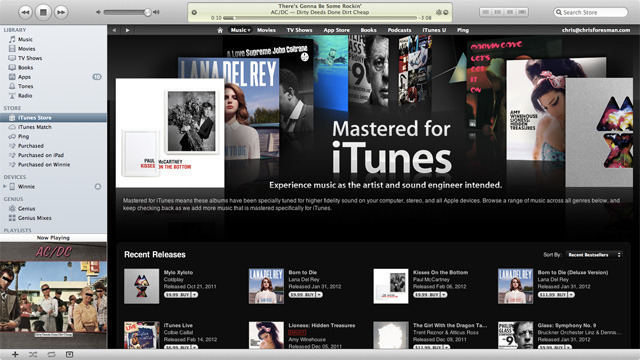Viewport: 640px width, 360px height.
Task: Open the Music dropdown in Store nav
Action: point(240,30)
